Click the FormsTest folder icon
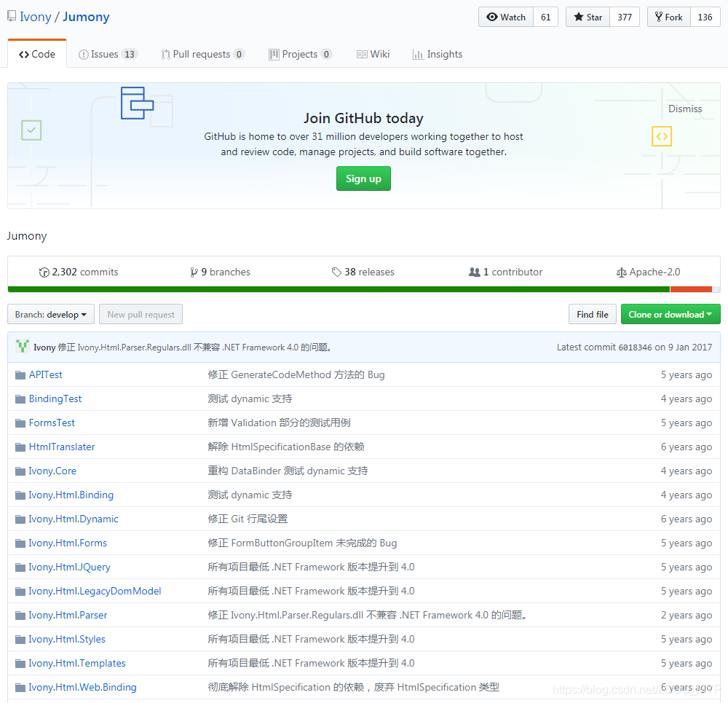Viewport: 728px width, 703px height. point(20,423)
